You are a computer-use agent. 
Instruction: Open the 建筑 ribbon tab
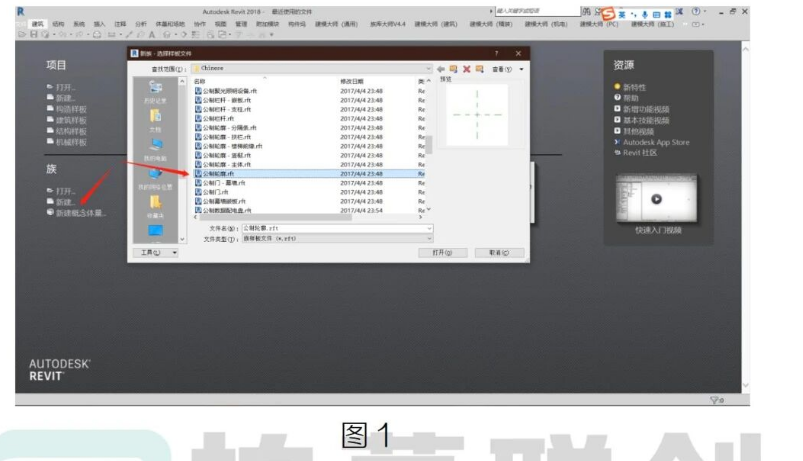[38, 24]
